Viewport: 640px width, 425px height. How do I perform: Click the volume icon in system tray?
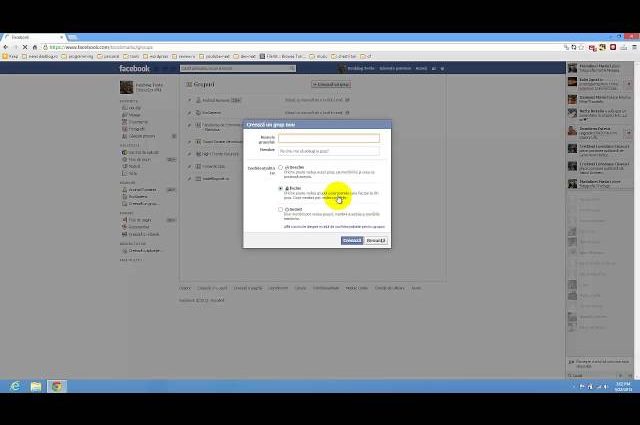tap(606, 387)
